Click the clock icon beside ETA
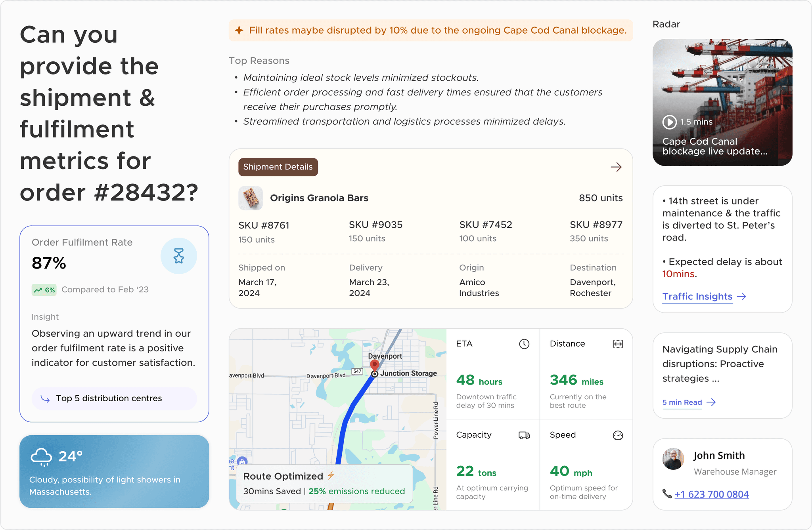 click(524, 344)
